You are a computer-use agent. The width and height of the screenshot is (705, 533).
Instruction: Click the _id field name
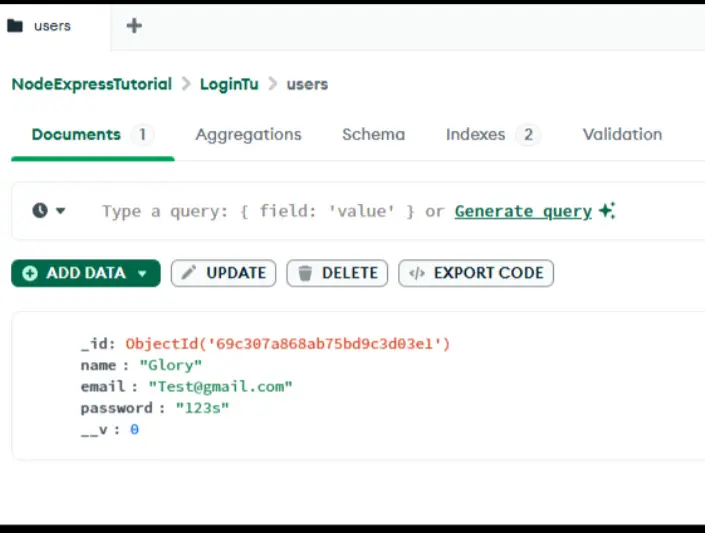95,344
